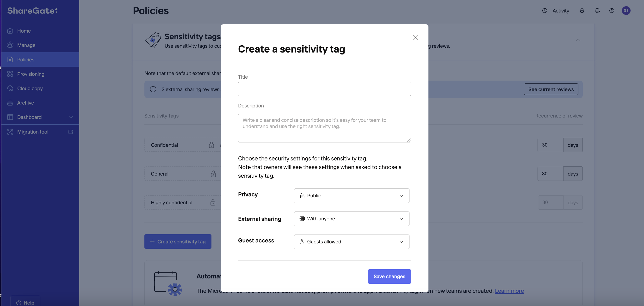The width and height of the screenshot is (644, 306).
Task: Open the Cloud copy icon
Action: point(10,88)
